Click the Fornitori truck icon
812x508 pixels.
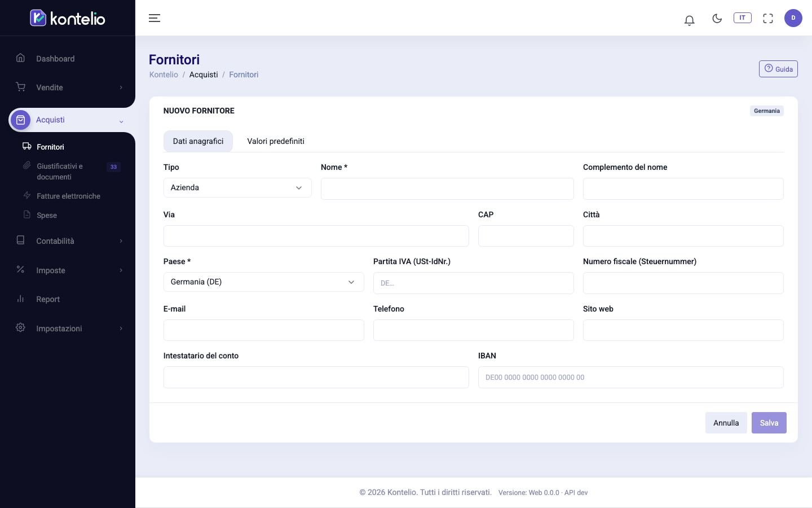[x=27, y=146]
